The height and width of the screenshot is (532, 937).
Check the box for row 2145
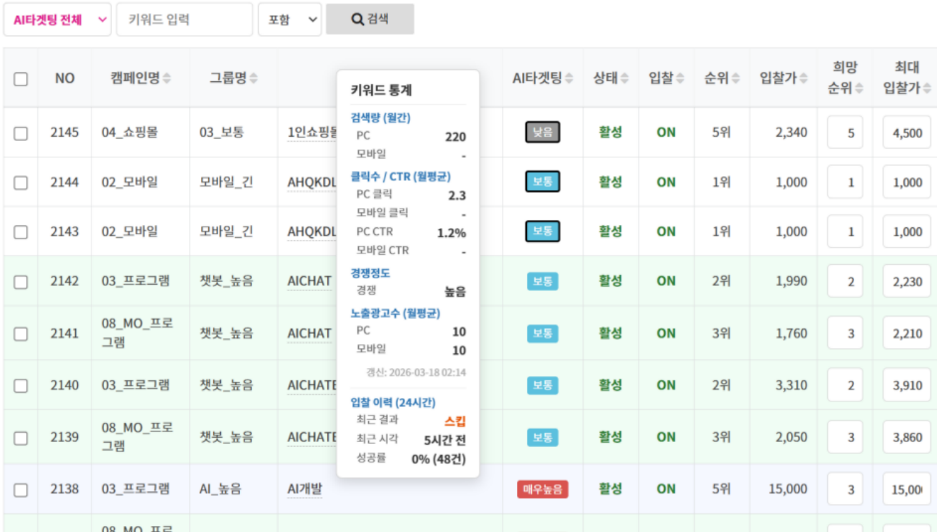(21, 133)
